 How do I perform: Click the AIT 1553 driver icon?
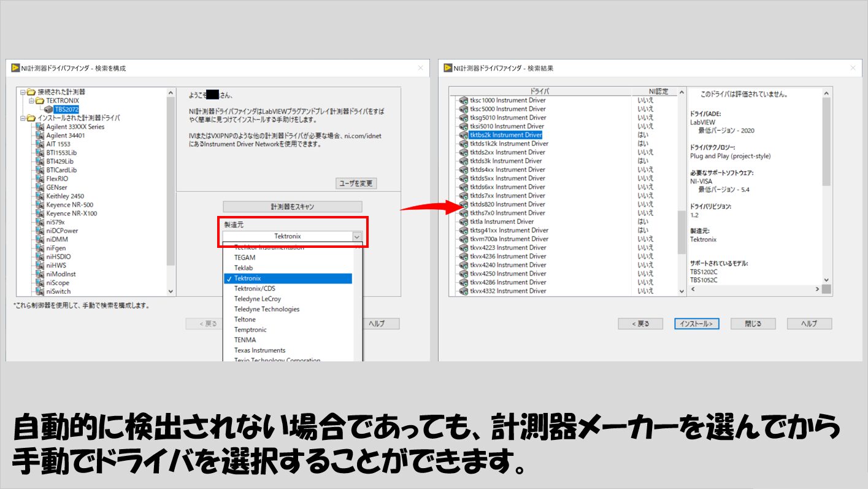tap(40, 144)
